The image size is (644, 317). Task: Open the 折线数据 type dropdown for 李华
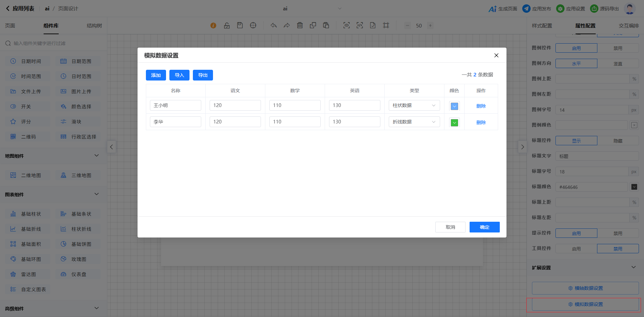(414, 122)
